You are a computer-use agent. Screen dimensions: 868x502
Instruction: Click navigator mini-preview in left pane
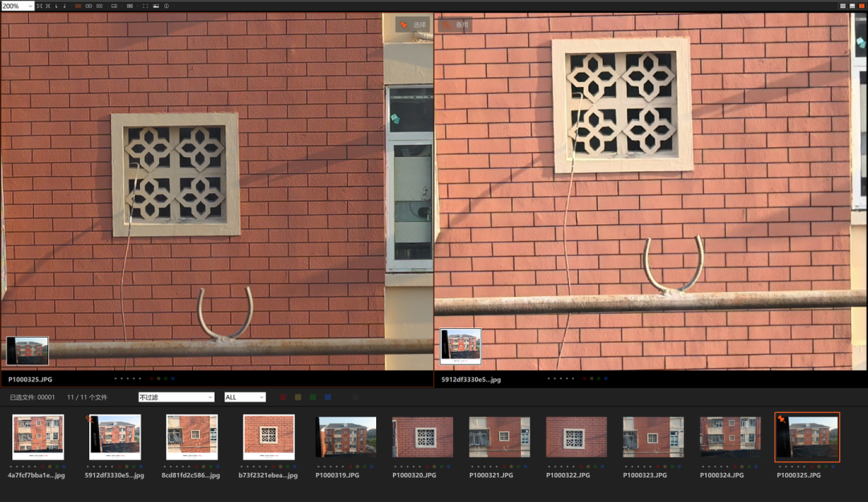pos(27,351)
